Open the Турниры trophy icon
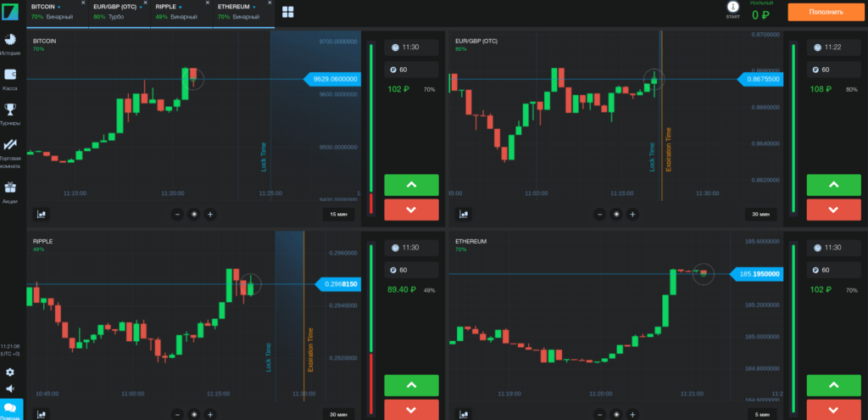Screen dimensions: 868x420 (10, 109)
